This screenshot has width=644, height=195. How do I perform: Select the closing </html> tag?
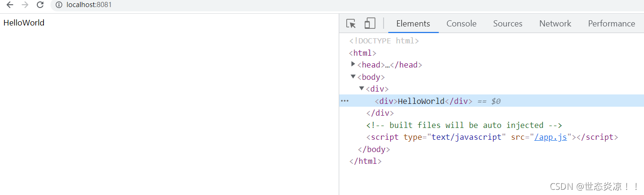[x=365, y=161]
